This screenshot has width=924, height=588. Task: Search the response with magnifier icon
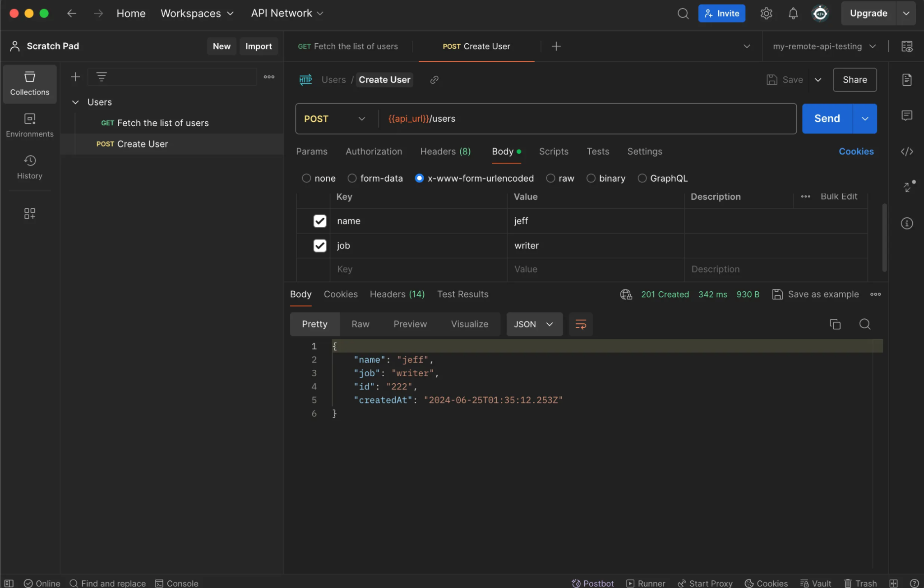pos(864,324)
